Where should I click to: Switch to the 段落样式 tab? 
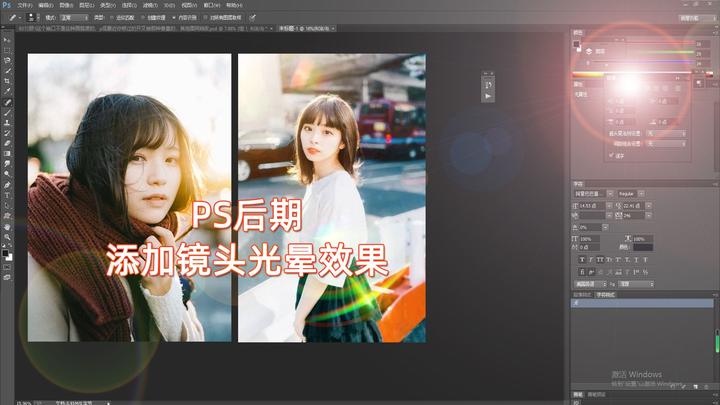(582, 295)
